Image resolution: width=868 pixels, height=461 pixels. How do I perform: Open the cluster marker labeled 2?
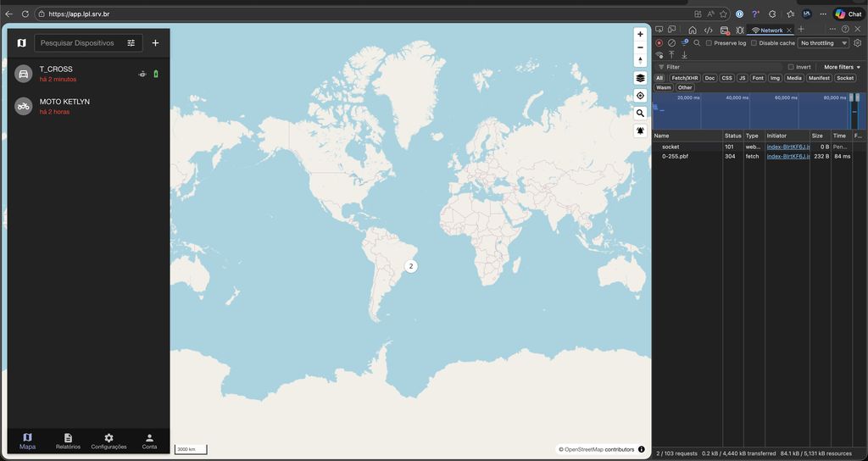point(411,266)
